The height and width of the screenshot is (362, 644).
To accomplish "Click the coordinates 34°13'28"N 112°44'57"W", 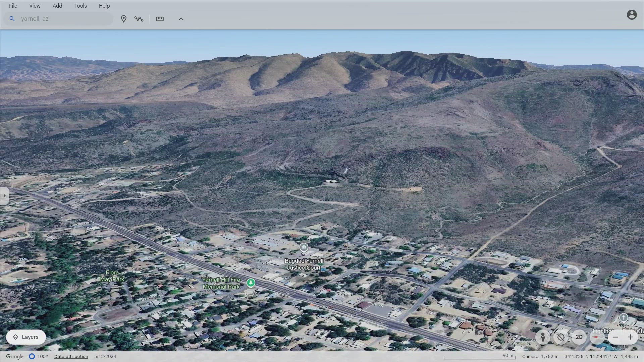I will 591,356.
